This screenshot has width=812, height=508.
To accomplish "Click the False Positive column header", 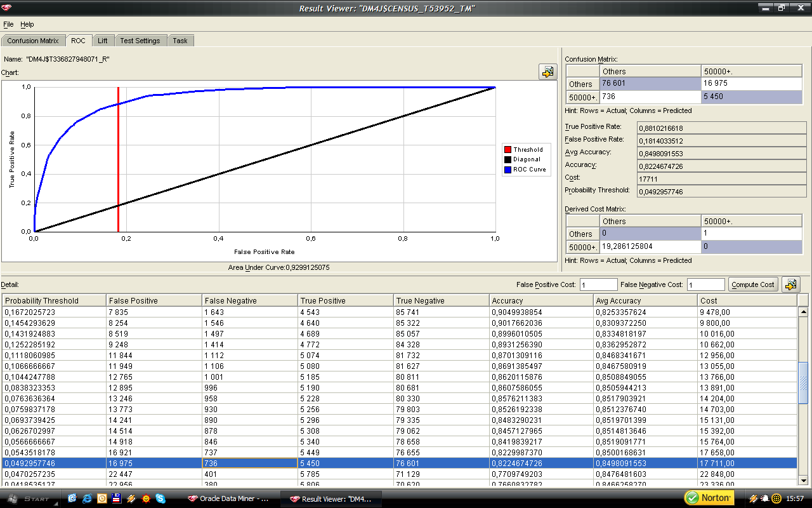I will click(154, 300).
